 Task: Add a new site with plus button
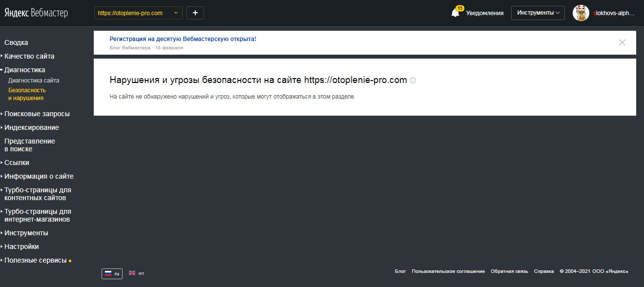point(195,13)
